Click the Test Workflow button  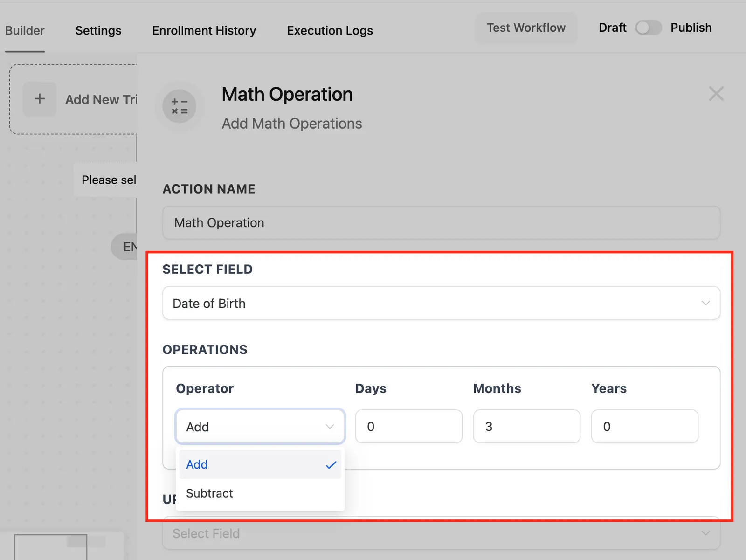coord(526,28)
